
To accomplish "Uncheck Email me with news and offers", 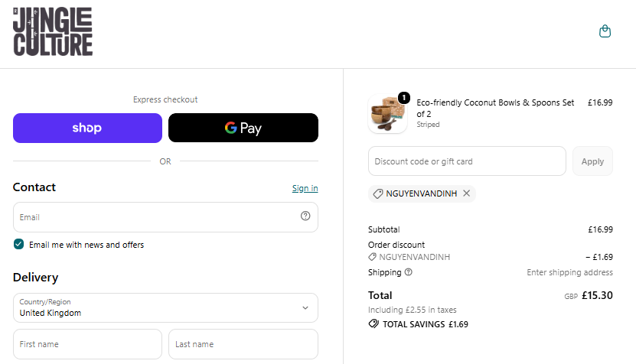I will pyautogui.click(x=18, y=244).
